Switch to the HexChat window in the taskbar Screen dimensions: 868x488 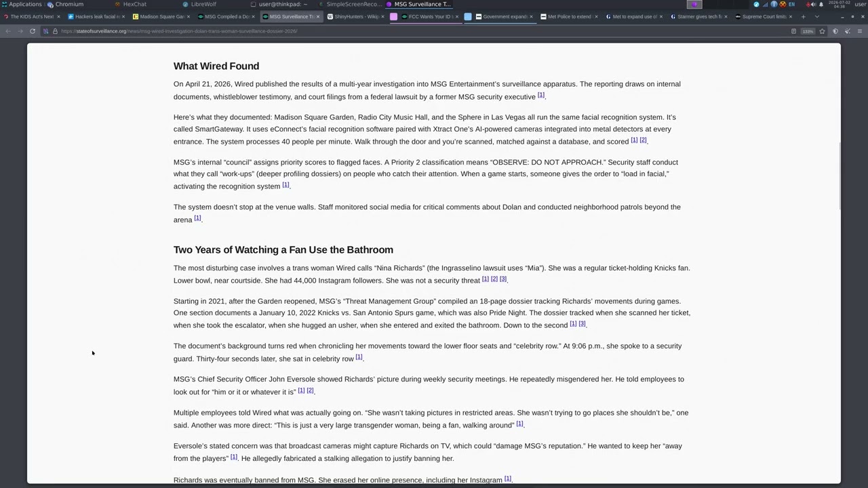(x=131, y=4)
